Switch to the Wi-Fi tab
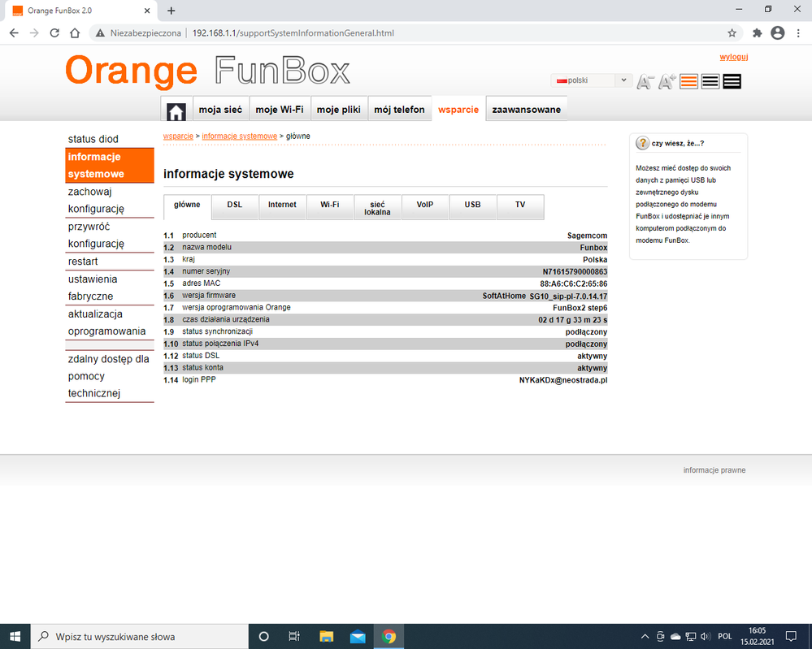This screenshot has width=812, height=649. click(330, 205)
